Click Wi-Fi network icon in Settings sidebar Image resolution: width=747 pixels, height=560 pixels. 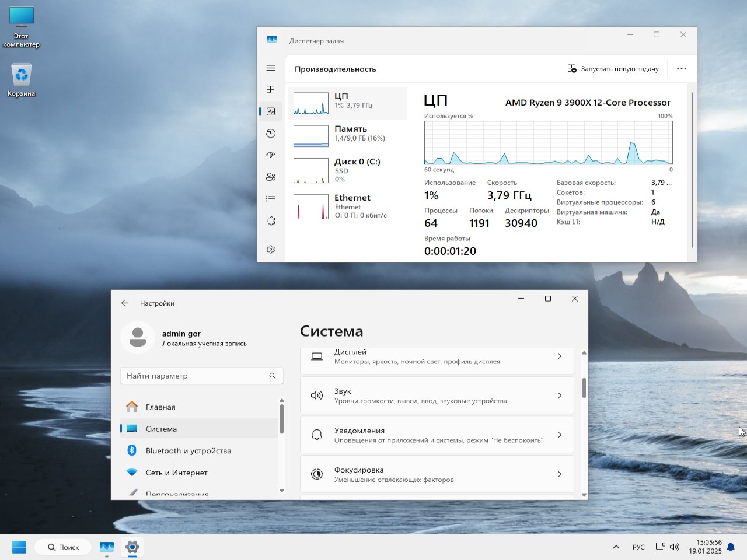(x=132, y=473)
